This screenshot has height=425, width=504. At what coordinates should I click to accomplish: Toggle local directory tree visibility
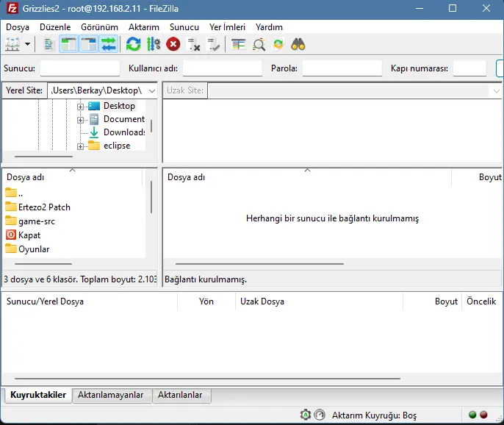click(x=69, y=44)
